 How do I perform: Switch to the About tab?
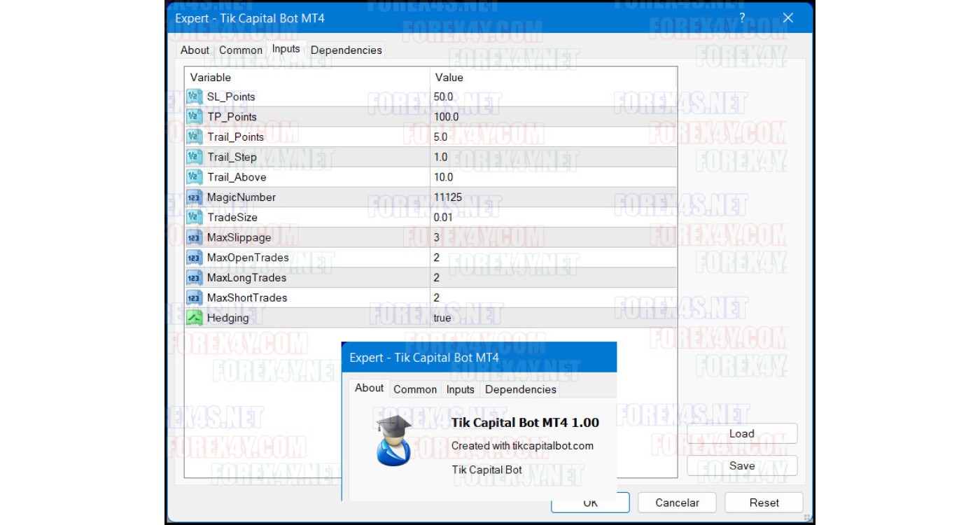coord(195,50)
